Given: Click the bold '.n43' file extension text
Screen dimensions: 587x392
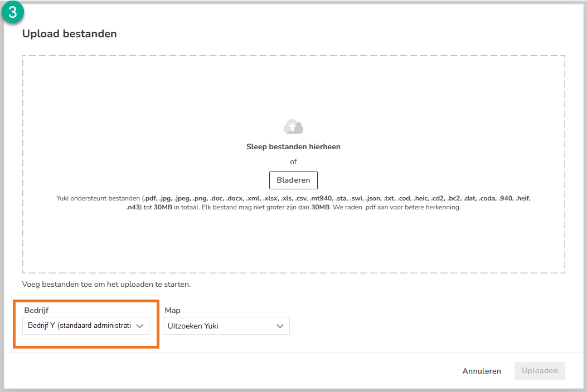Looking at the screenshot, I should pos(133,207).
